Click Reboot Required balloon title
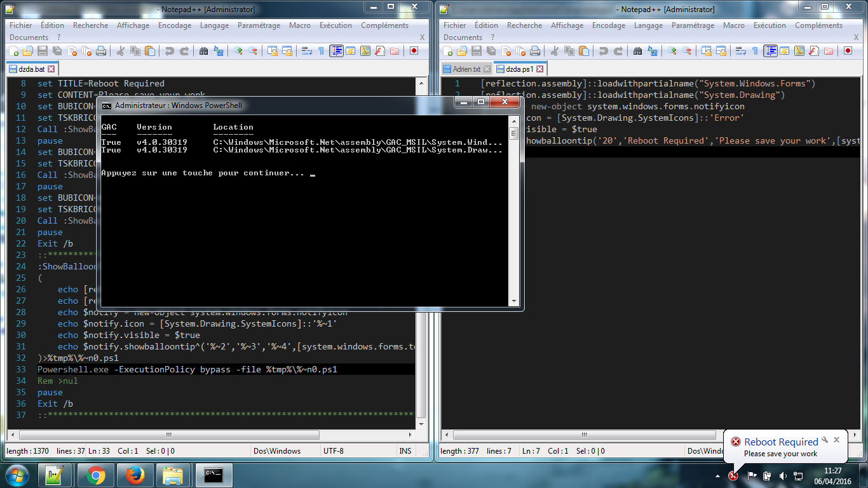Viewport: 868px width, 488px height. (x=781, y=442)
